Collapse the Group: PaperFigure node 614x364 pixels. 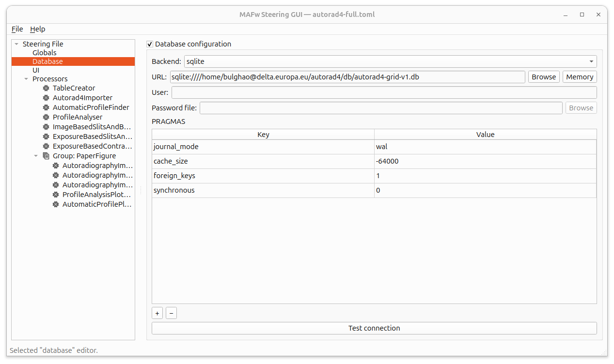point(35,156)
